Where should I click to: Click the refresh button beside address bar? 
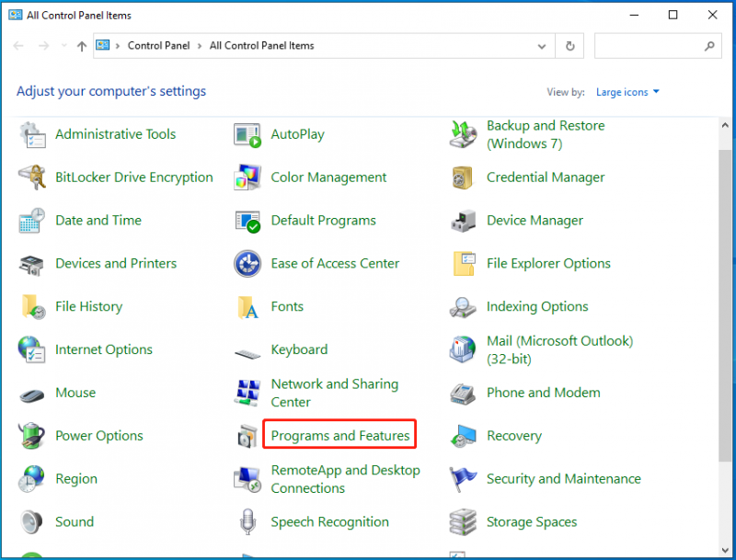[x=569, y=46]
